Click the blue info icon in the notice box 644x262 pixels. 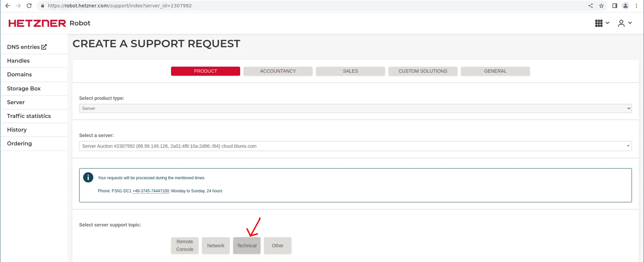[88, 178]
